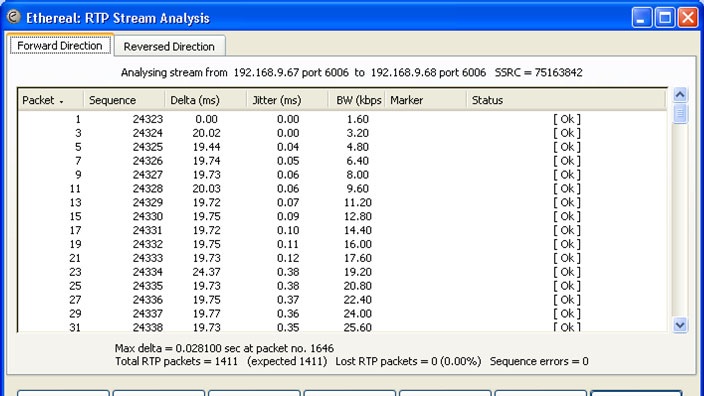704x396 pixels.
Task: Click jitter value 0.04
Action: coord(288,147)
